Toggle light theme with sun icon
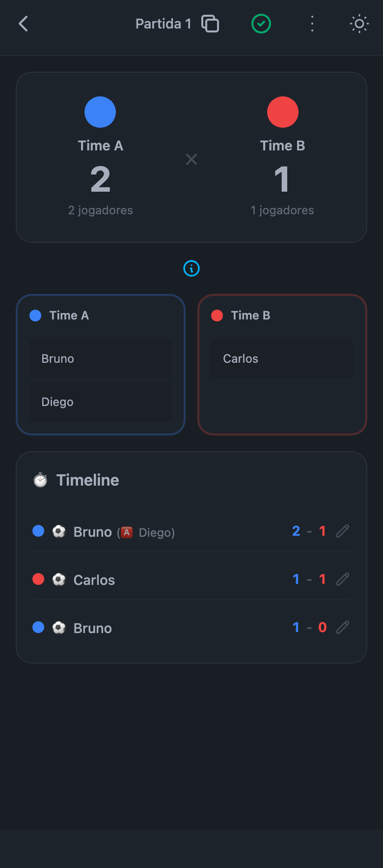The image size is (383, 868). tap(359, 24)
